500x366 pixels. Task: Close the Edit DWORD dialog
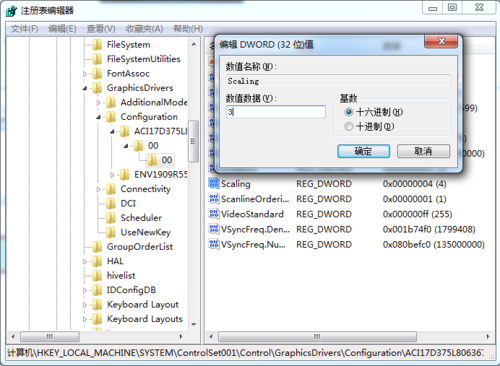[442, 41]
